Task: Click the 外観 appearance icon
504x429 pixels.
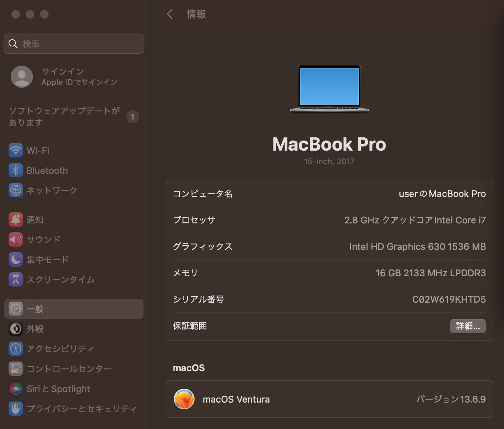Action: point(15,329)
